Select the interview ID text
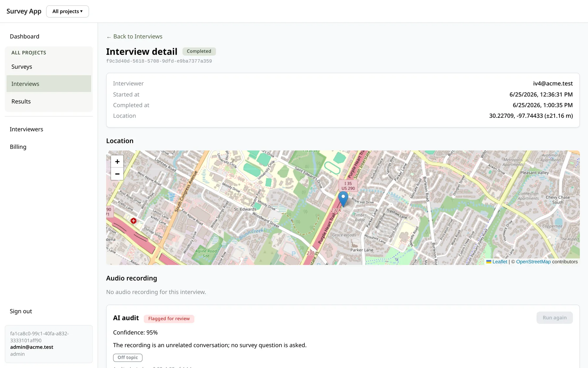 [x=159, y=61]
